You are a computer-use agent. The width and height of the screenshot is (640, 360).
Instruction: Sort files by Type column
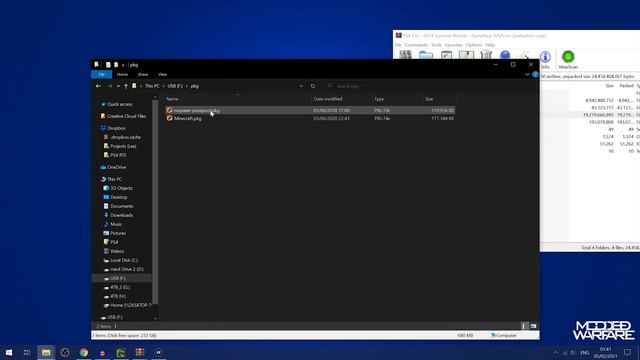(x=379, y=99)
